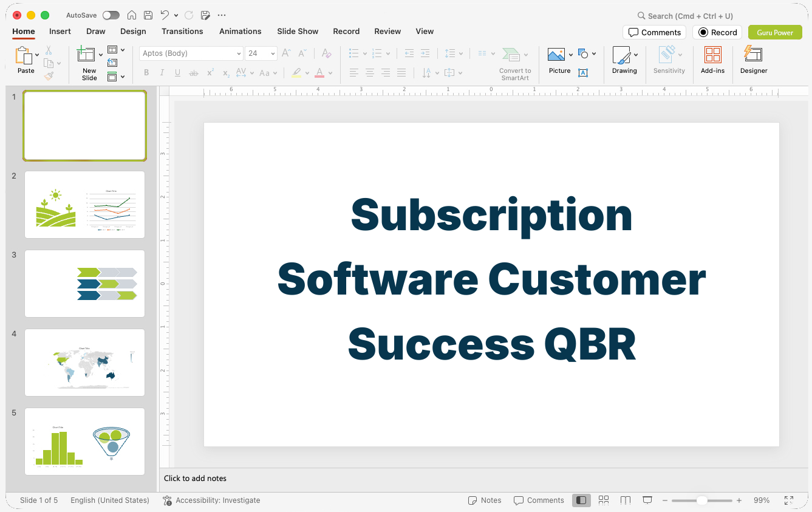Image resolution: width=812 pixels, height=512 pixels.
Task: Open the Insert tab
Action: [x=60, y=31]
